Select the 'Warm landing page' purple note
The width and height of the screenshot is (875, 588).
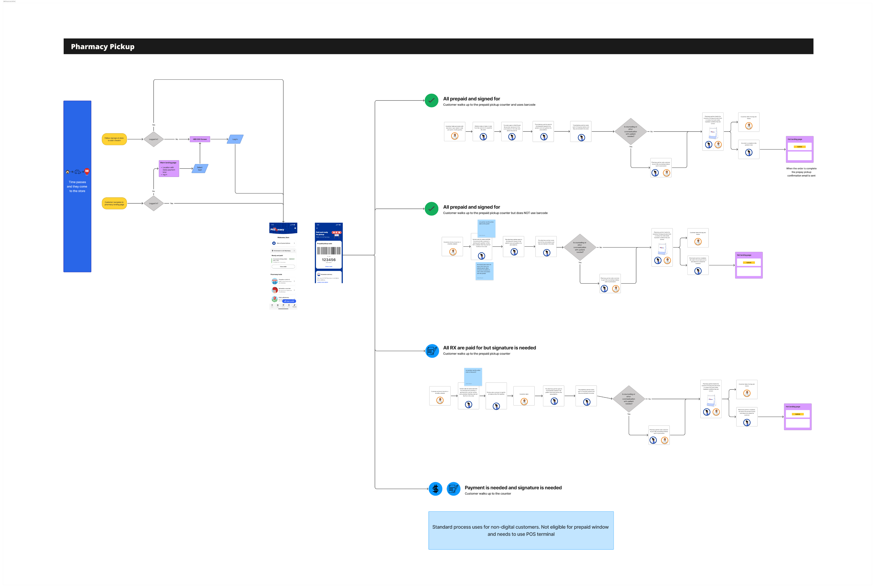click(x=169, y=168)
